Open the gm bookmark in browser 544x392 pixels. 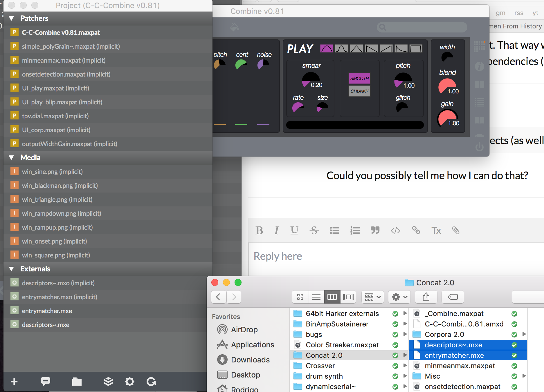pyautogui.click(x=501, y=13)
